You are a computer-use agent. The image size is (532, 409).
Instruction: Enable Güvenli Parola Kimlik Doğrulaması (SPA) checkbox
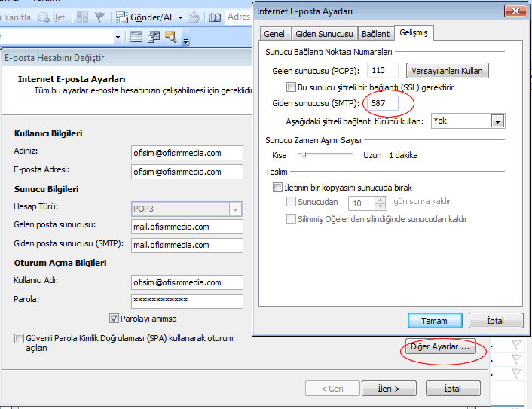[19, 338]
